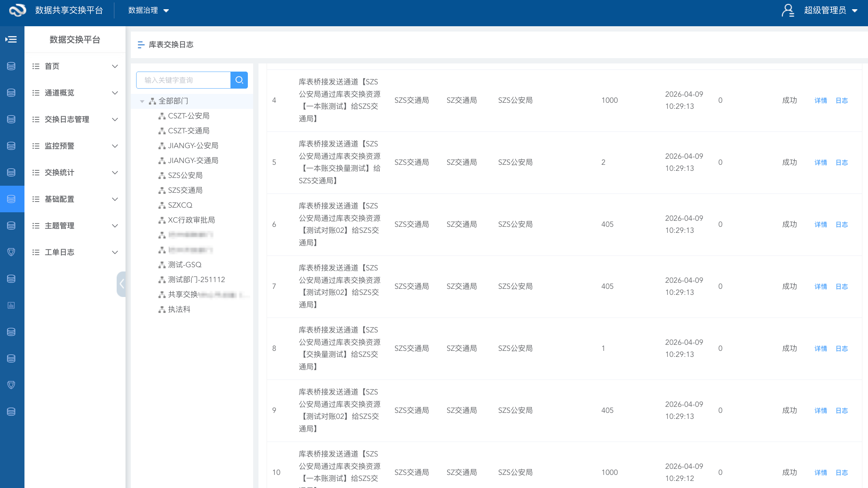
Task: Toggle the hamburger sidebar menu icon
Action: [x=11, y=39]
